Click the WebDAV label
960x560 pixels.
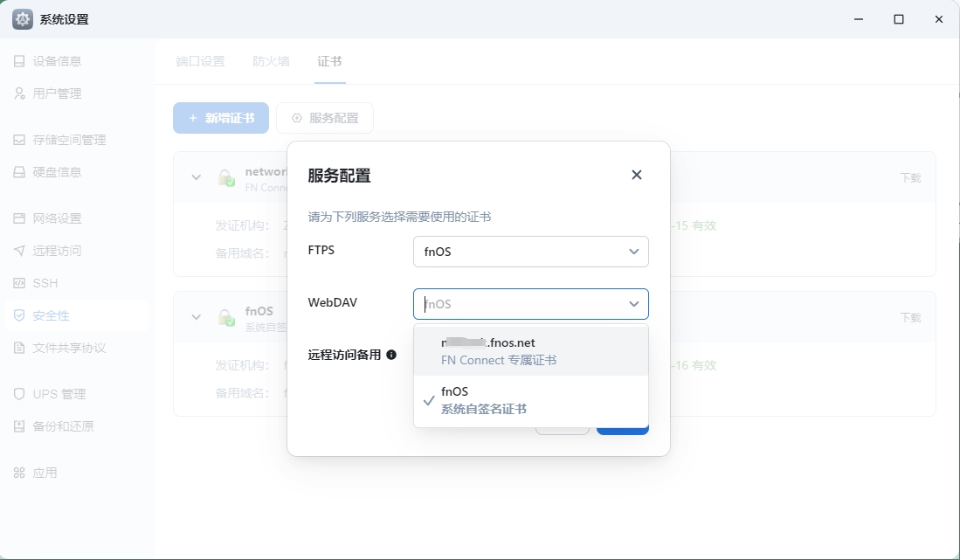coord(333,302)
